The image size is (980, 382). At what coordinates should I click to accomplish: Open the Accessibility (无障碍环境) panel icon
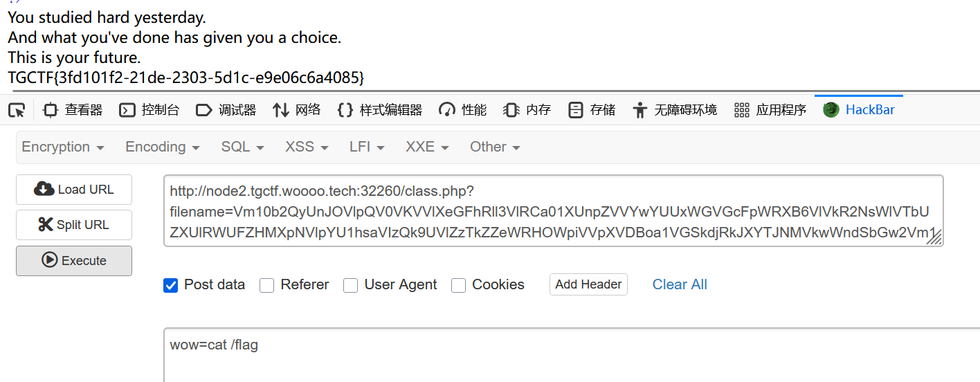click(x=640, y=110)
